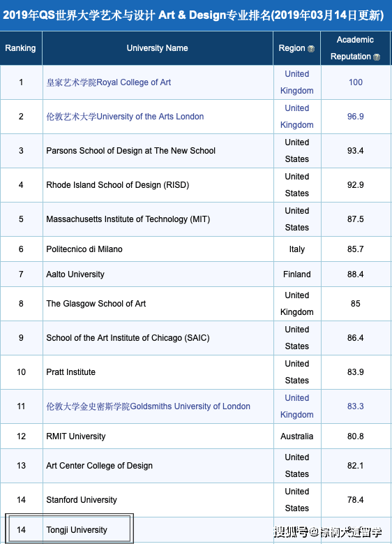Click the 78.4 score for Stanford
The width and height of the screenshot is (392, 544).
(355, 500)
